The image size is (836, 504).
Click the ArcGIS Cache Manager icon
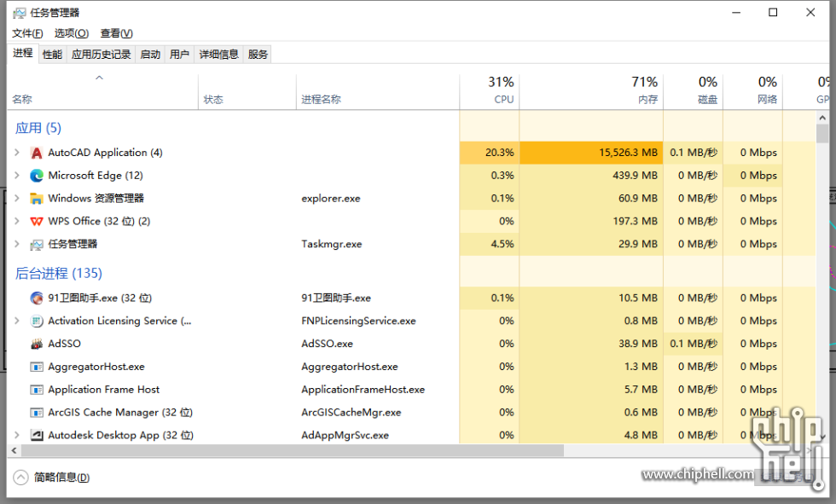tap(36, 413)
